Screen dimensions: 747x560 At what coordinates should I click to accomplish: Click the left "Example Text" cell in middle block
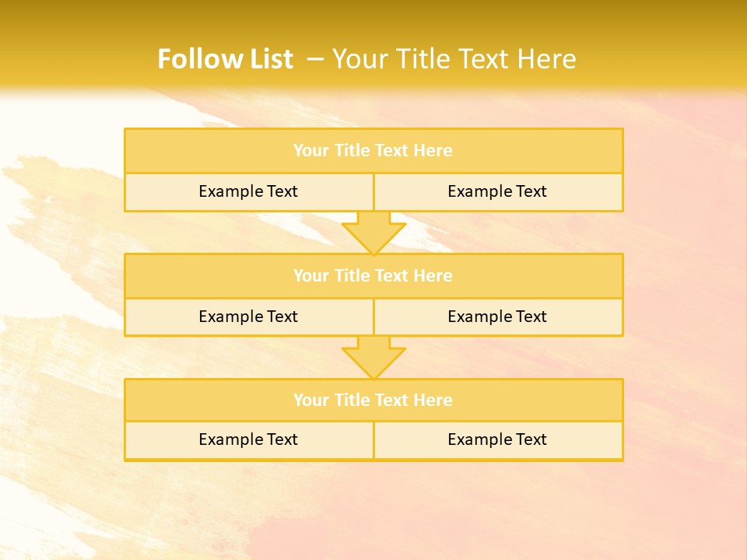248,317
